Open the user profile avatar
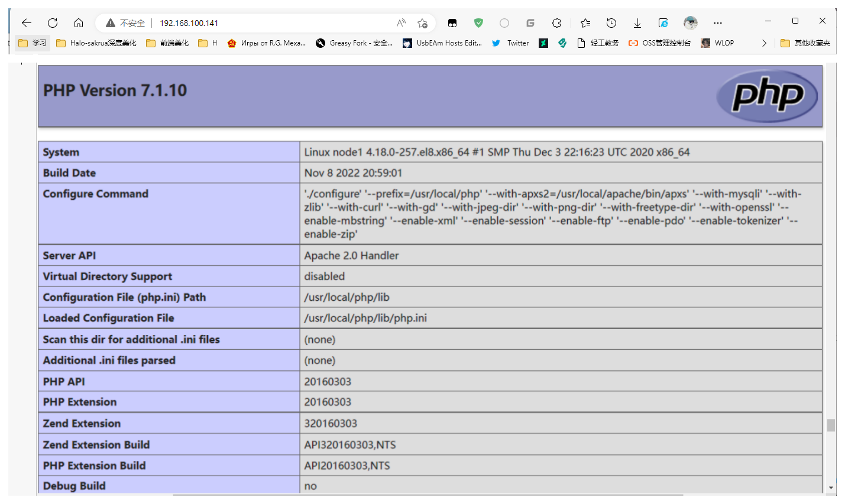Screen dimensions: 845x504 (x=690, y=23)
